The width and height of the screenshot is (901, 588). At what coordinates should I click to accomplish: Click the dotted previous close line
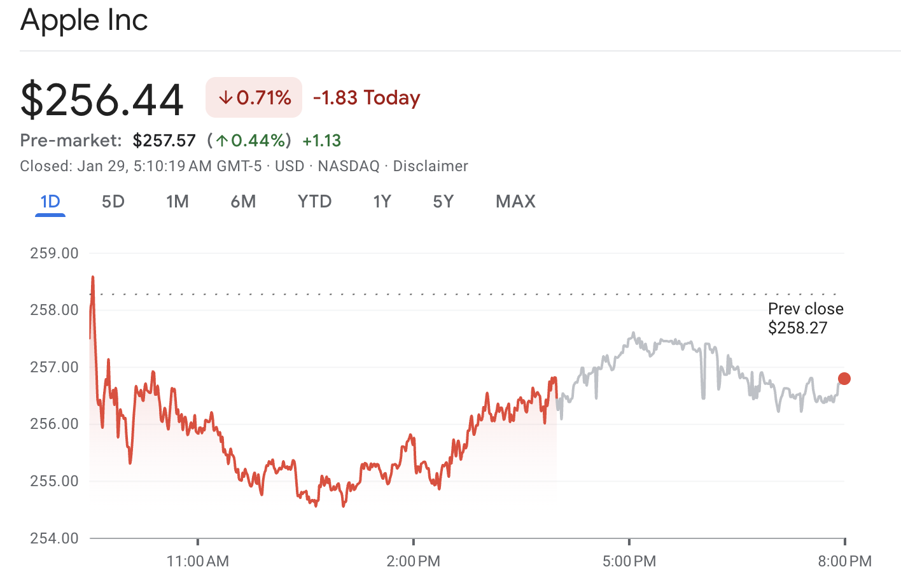click(x=445, y=293)
